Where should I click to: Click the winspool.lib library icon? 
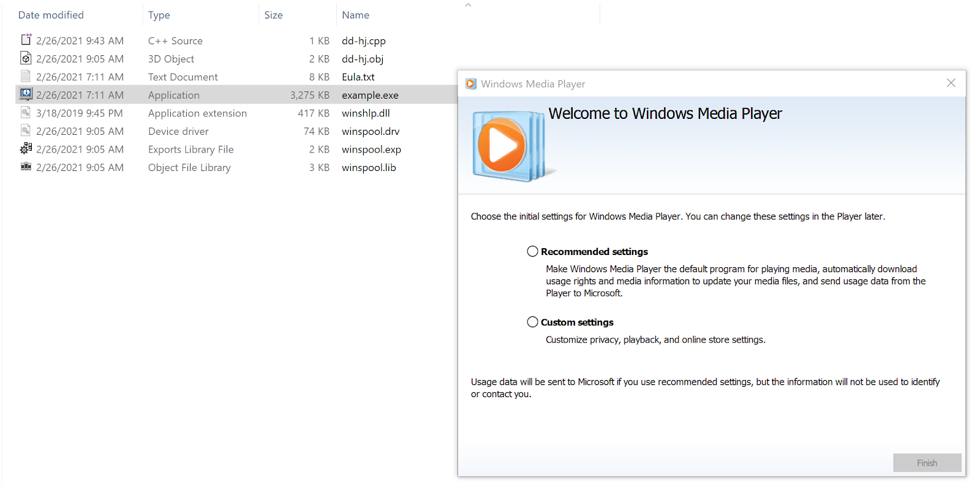click(x=26, y=166)
